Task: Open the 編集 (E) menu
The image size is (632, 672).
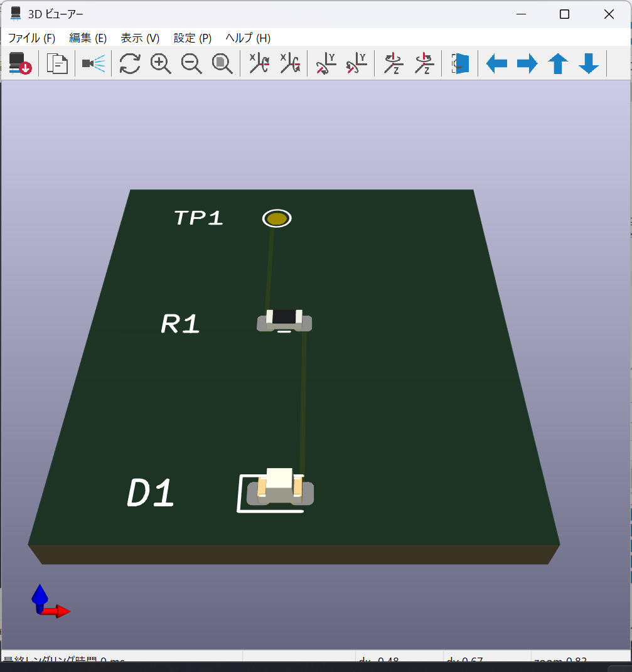Action: [x=87, y=38]
